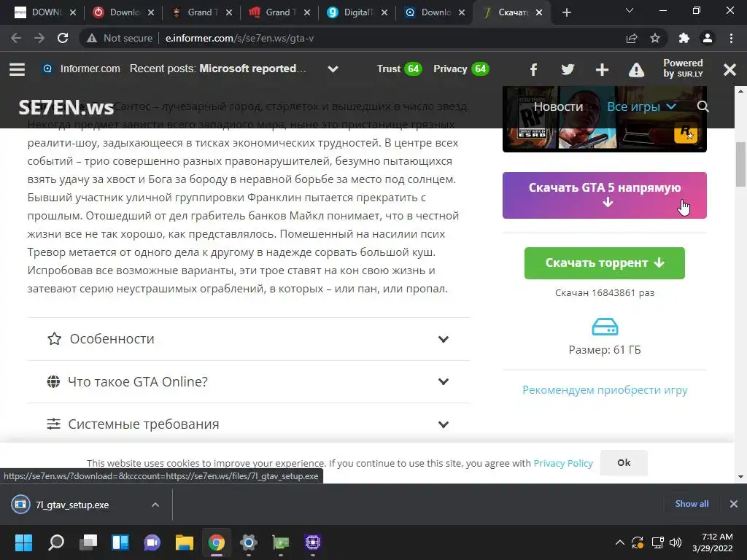This screenshot has height=560, width=747.
Task: Bookmark this page with the star icon
Action: [655, 38]
